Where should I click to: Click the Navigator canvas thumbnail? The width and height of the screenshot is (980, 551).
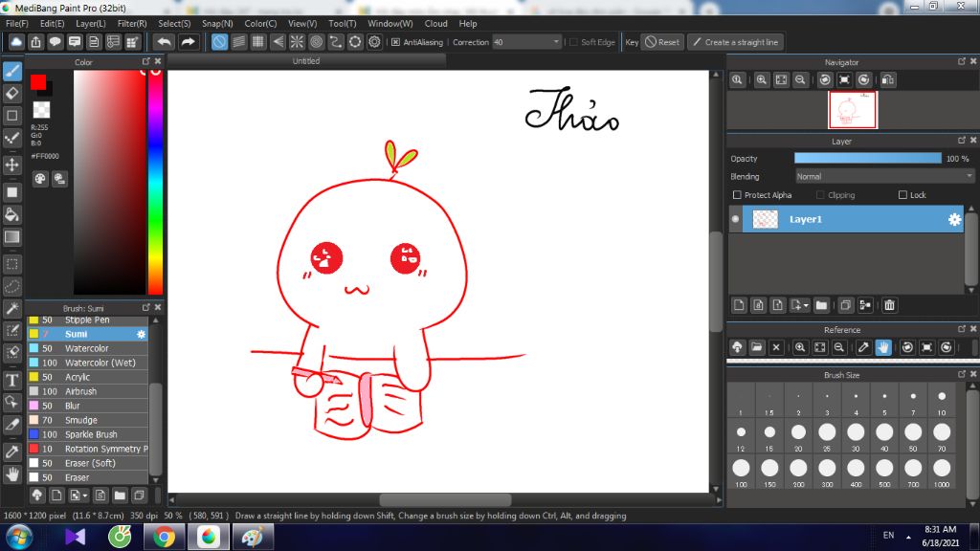click(x=853, y=110)
